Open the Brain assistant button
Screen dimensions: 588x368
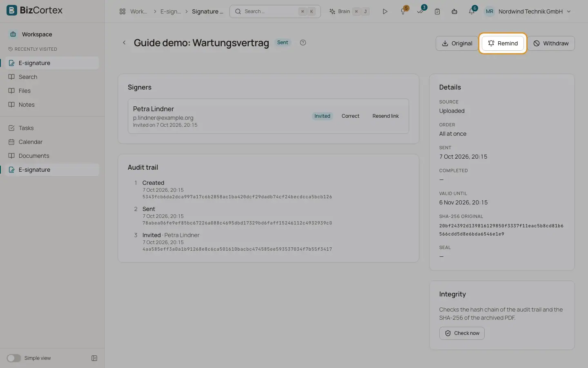point(350,11)
